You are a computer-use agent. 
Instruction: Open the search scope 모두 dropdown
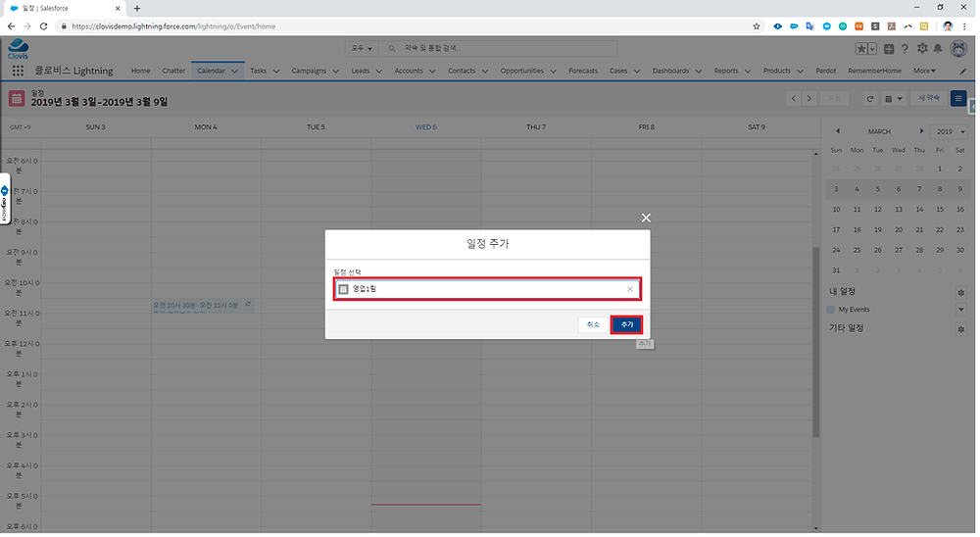point(364,48)
